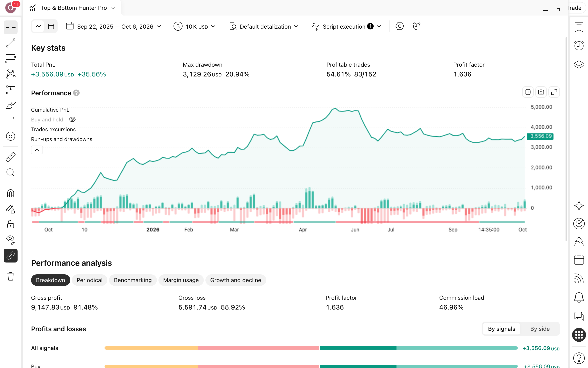Image resolution: width=588 pixels, height=368 pixels.
Task: Activate the zoom in tool
Action: tap(10, 172)
